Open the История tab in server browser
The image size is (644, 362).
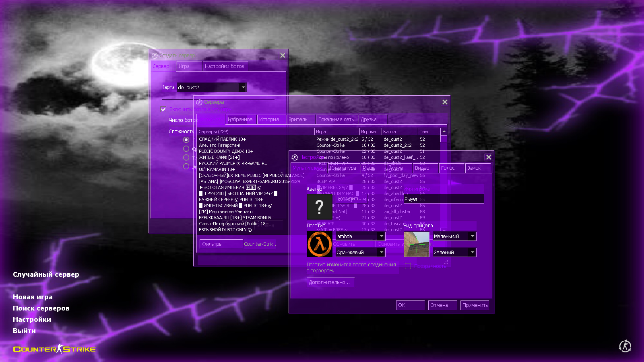coord(269,119)
